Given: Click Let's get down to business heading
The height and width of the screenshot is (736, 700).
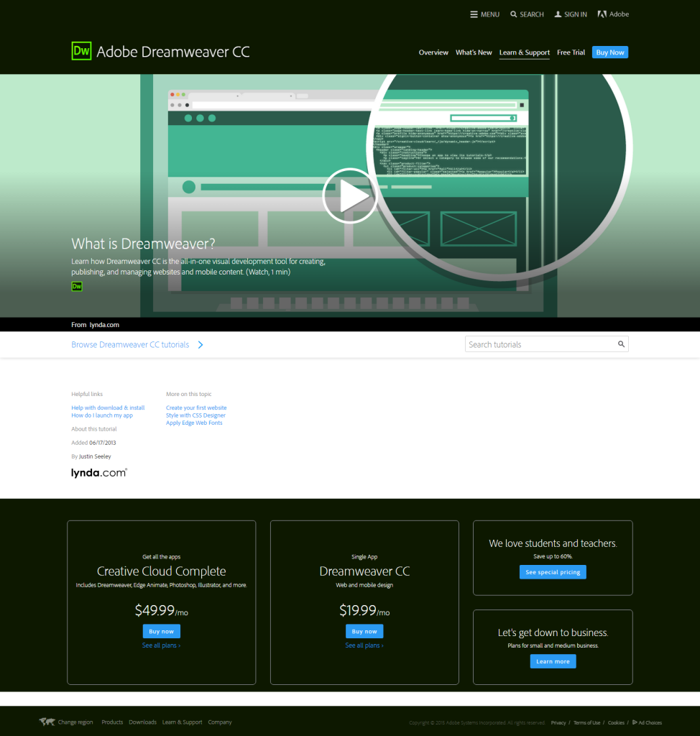Looking at the screenshot, I should (553, 632).
